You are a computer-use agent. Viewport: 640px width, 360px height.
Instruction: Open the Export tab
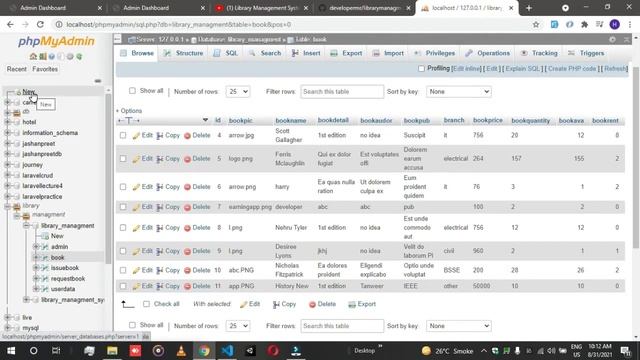(x=347, y=53)
